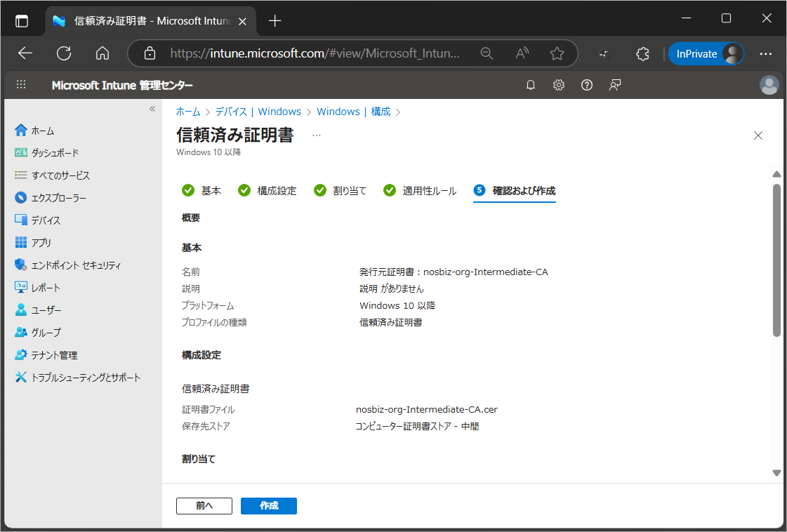Open デバイス | Windows breadcrumb link
This screenshot has height=532, width=787.
point(258,112)
